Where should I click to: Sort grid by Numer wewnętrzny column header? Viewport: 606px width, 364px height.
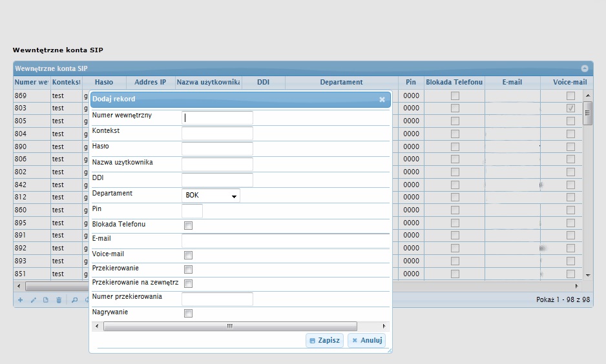[32, 82]
